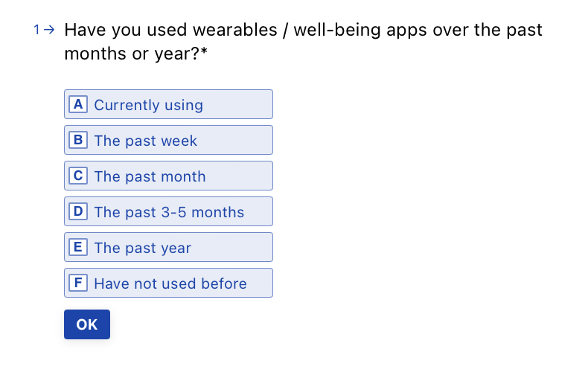The height and width of the screenshot is (378, 588).
Task: Select "Have not used before" option
Action: coord(168,283)
